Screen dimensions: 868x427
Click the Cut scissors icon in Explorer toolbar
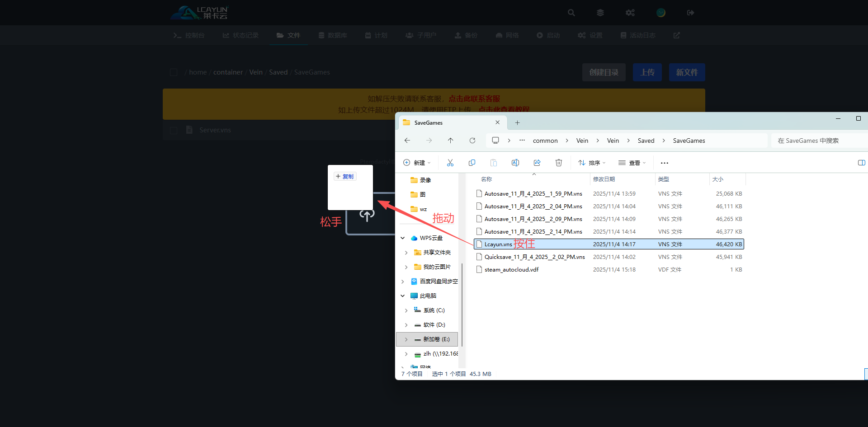[450, 163]
